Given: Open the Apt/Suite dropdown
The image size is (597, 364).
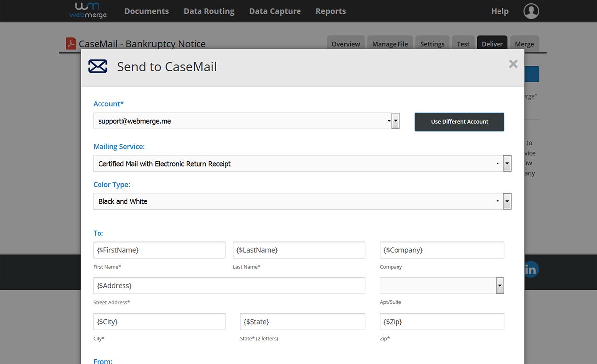Looking at the screenshot, I should [x=442, y=286].
